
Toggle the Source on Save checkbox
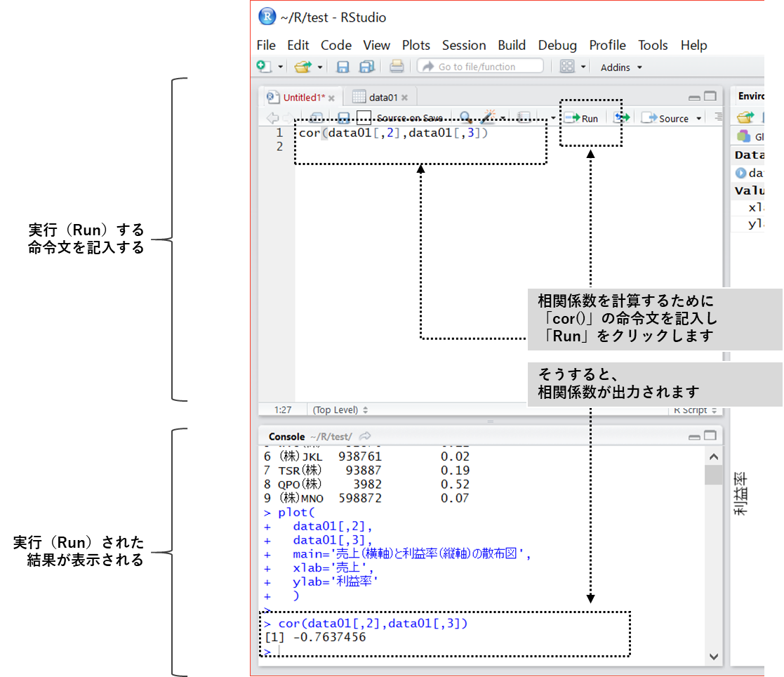pyautogui.click(x=364, y=118)
